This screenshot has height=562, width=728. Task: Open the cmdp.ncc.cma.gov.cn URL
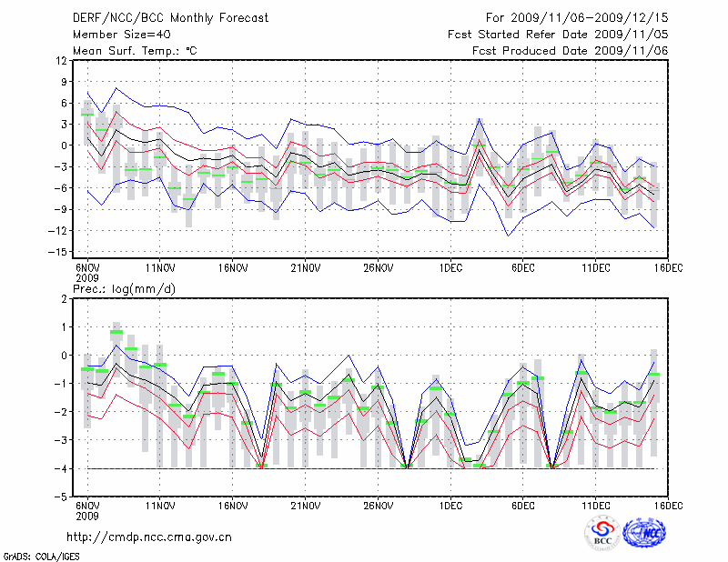pos(149,537)
